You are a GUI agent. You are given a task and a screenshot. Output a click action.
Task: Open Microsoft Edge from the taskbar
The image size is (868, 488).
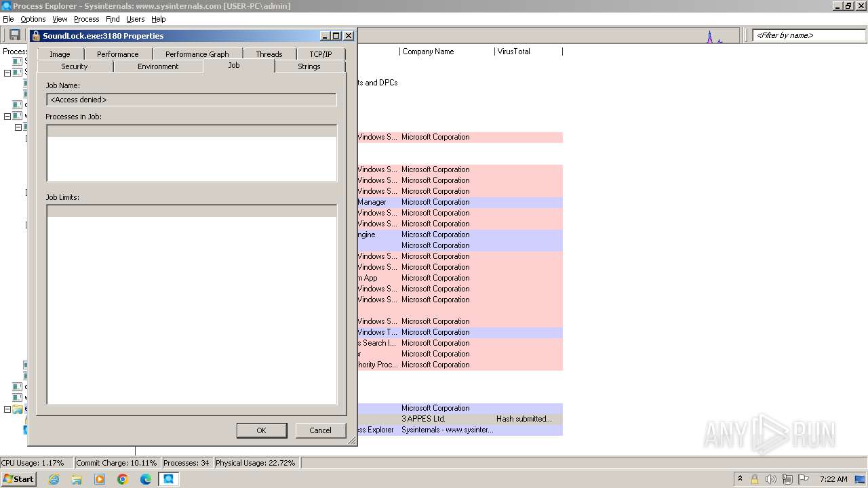(x=146, y=479)
